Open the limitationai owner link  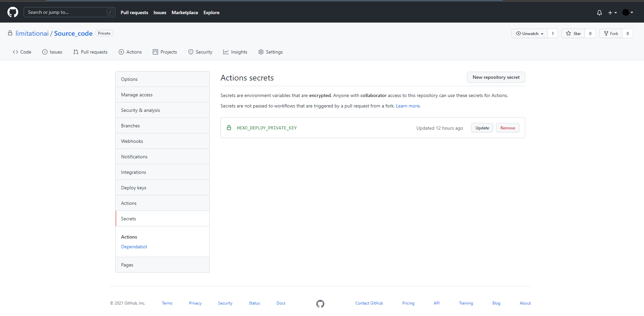pyautogui.click(x=32, y=33)
